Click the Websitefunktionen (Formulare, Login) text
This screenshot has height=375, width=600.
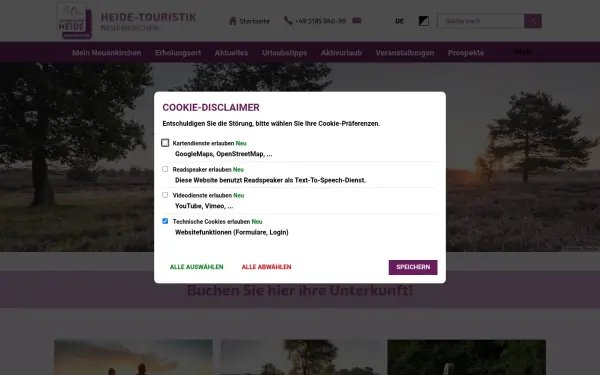[232, 232]
